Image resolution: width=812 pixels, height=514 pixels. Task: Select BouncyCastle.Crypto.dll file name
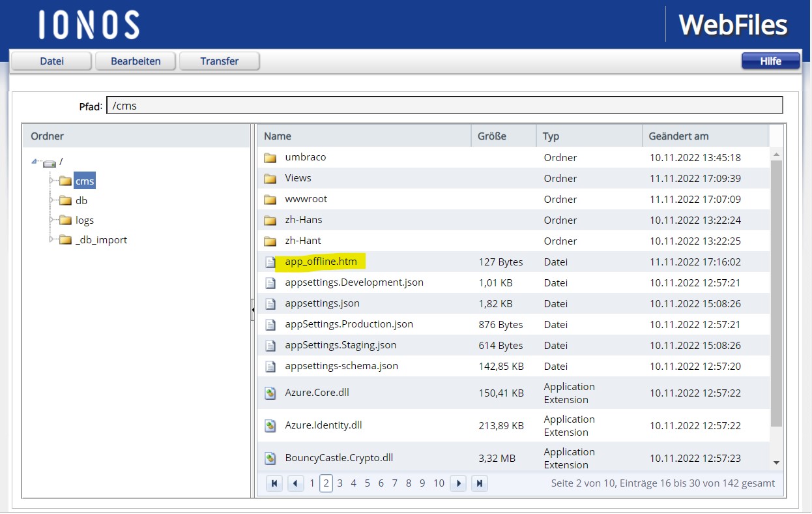(x=339, y=458)
